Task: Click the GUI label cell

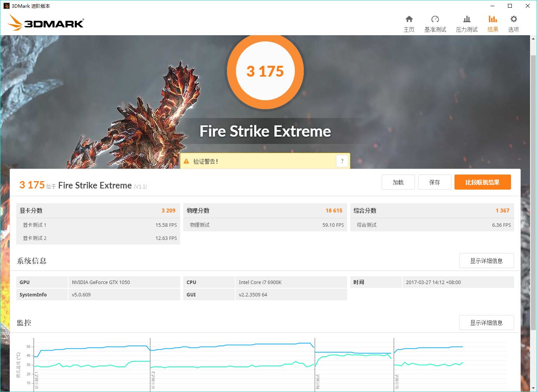Action: pyautogui.click(x=209, y=294)
